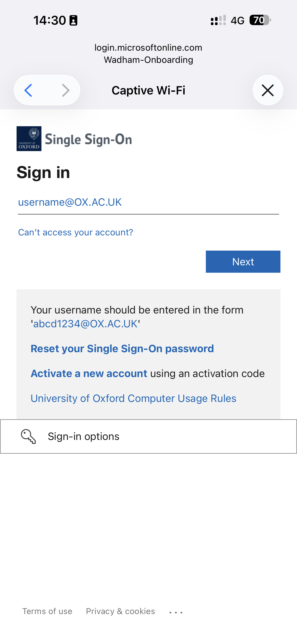Open Privacy & cookies
This screenshot has height=644, width=297.
(120, 611)
